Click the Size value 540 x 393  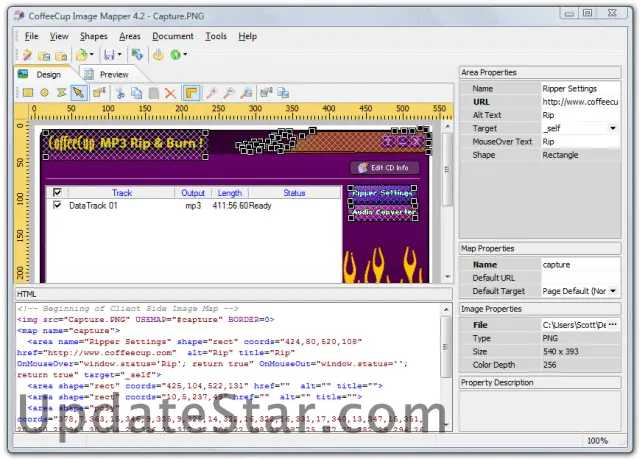coord(560,351)
